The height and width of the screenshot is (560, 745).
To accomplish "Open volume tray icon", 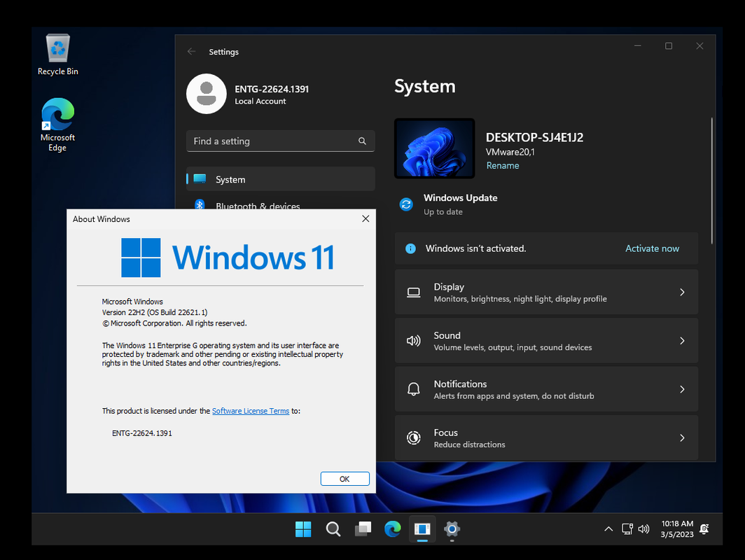I will pyautogui.click(x=643, y=529).
